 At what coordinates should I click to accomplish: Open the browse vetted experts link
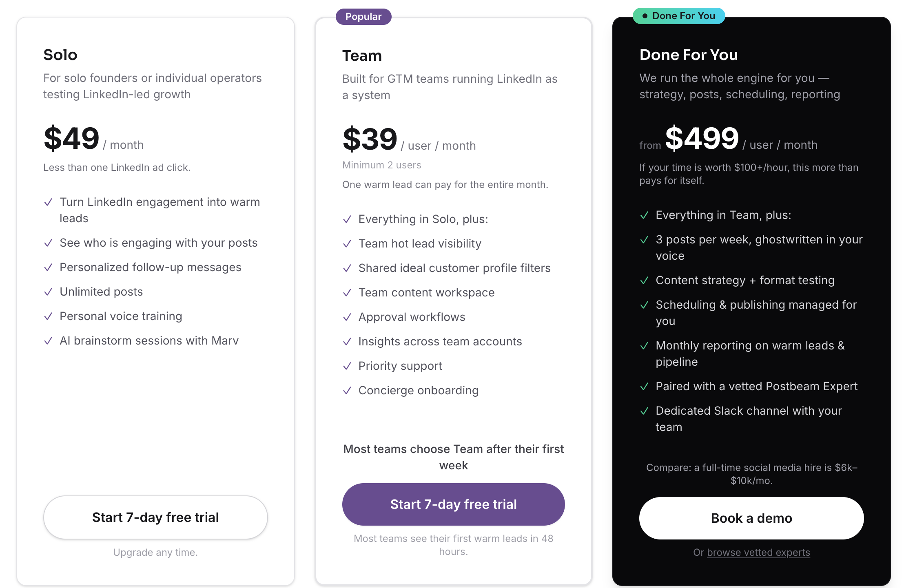(758, 553)
